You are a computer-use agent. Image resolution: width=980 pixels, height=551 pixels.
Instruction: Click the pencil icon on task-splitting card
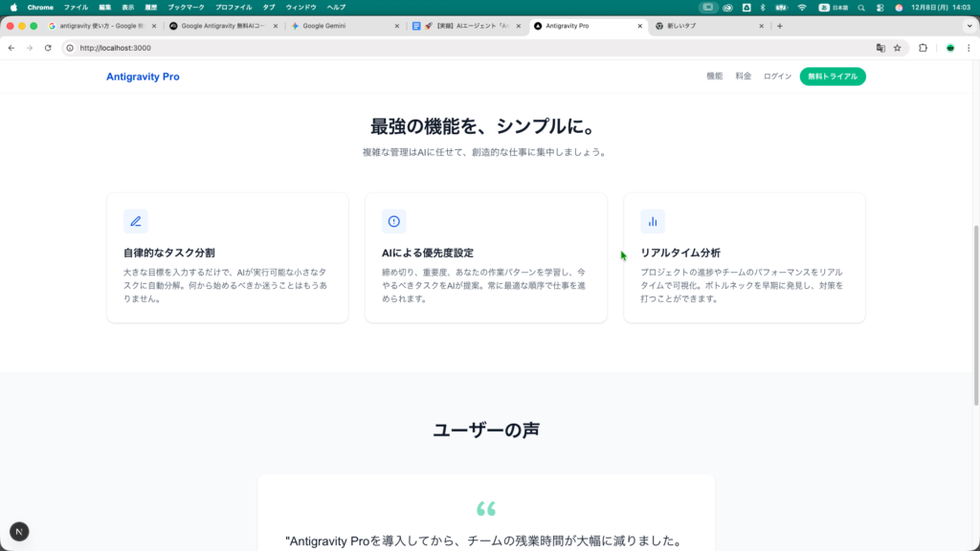click(x=135, y=221)
